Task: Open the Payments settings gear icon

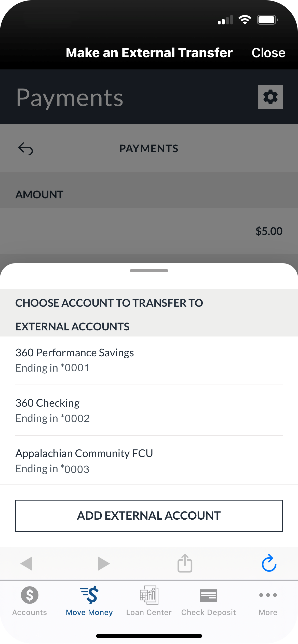Action: pos(270,97)
